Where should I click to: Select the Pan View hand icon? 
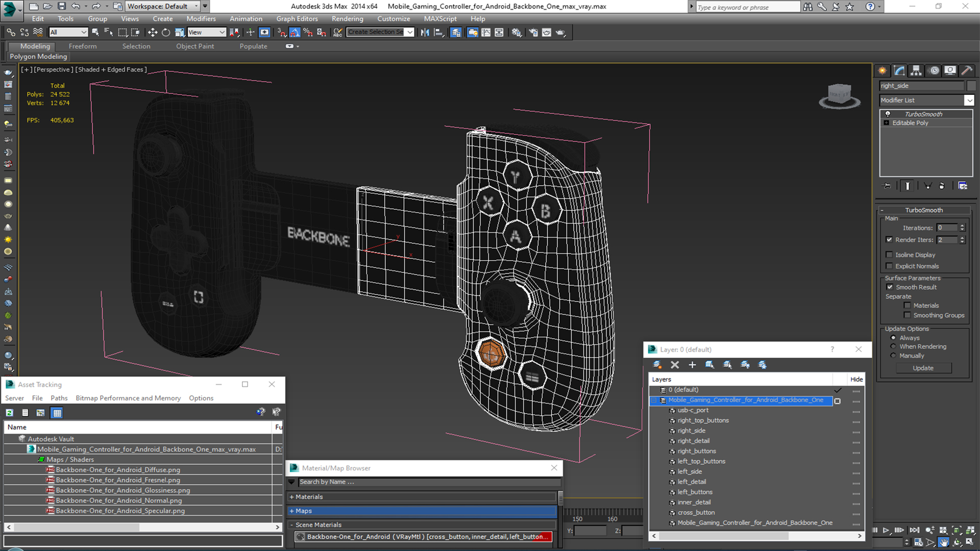tap(944, 542)
